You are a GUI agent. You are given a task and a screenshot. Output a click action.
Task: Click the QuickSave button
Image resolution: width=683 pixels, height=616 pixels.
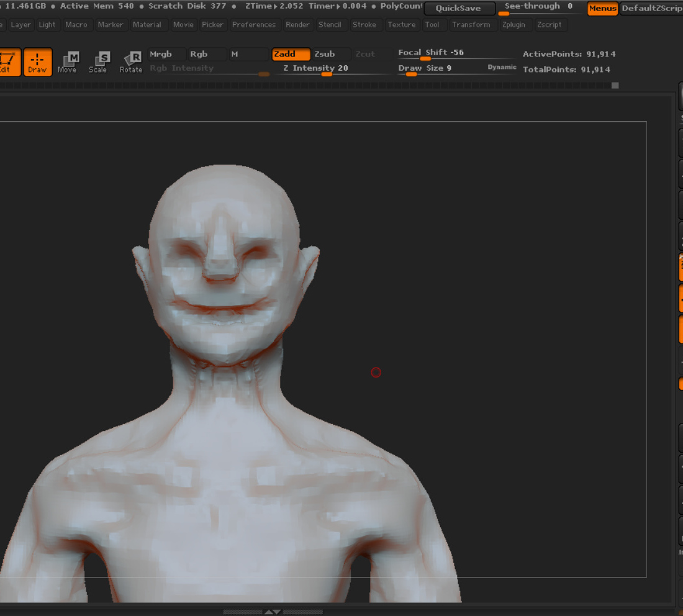pyautogui.click(x=459, y=8)
